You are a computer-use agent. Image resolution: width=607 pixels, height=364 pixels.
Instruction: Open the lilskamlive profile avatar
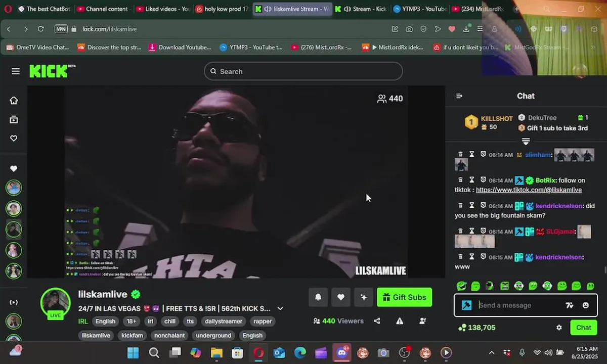(x=55, y=302)
